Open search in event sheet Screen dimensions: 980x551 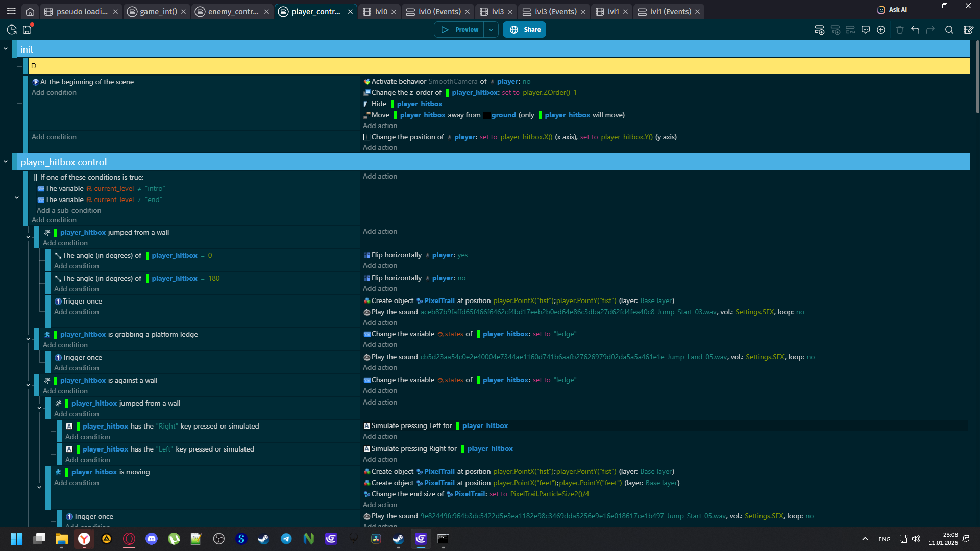click(949, 30)
